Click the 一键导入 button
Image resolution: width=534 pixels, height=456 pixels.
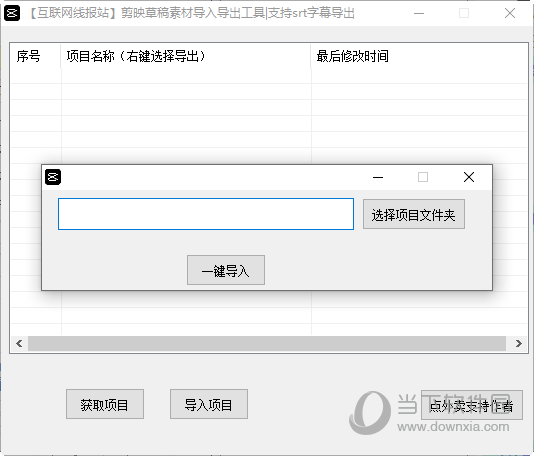pos(226,270)
